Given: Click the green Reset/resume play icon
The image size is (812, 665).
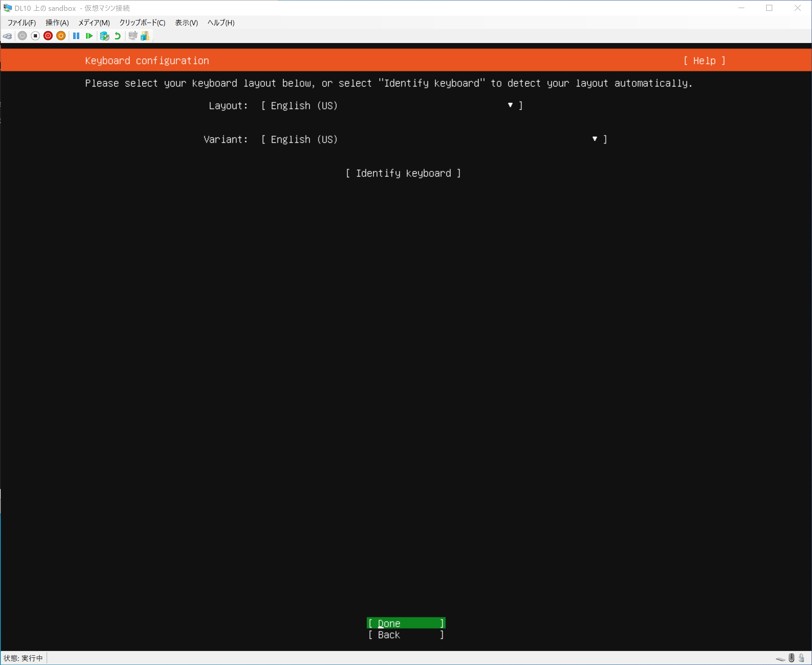Looking at the screenshot, I should pyautogui.click(x=89, y=36).
